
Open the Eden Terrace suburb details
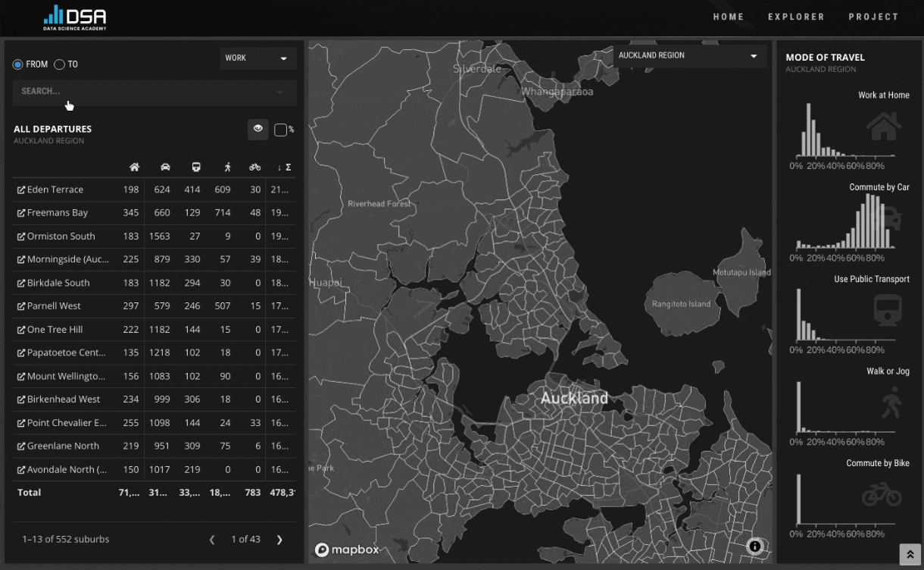tap(55, 189)
